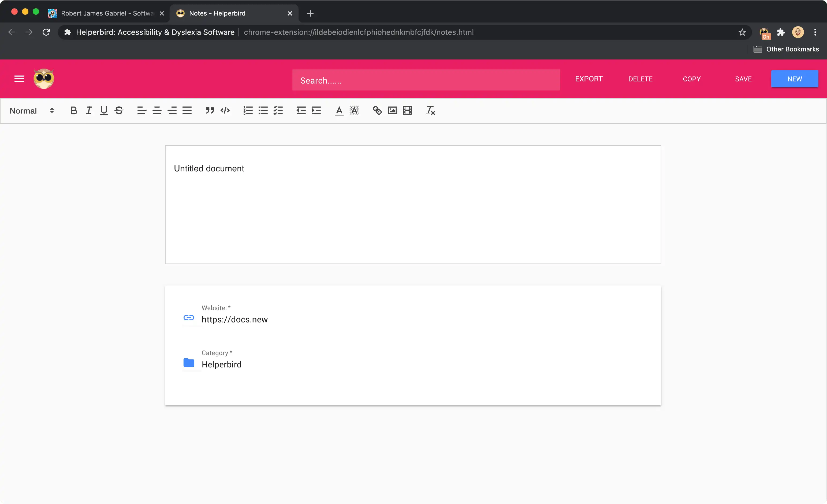Clear text formatting
The width and height of the screenshot is (827, 504).
pos(430,110)
